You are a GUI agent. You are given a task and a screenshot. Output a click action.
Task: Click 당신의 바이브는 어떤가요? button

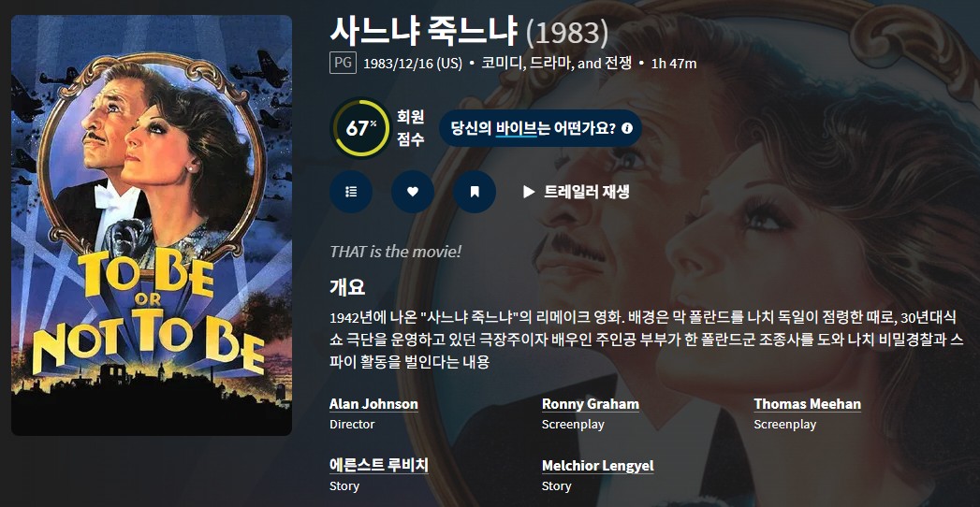(x=541, y=129)
